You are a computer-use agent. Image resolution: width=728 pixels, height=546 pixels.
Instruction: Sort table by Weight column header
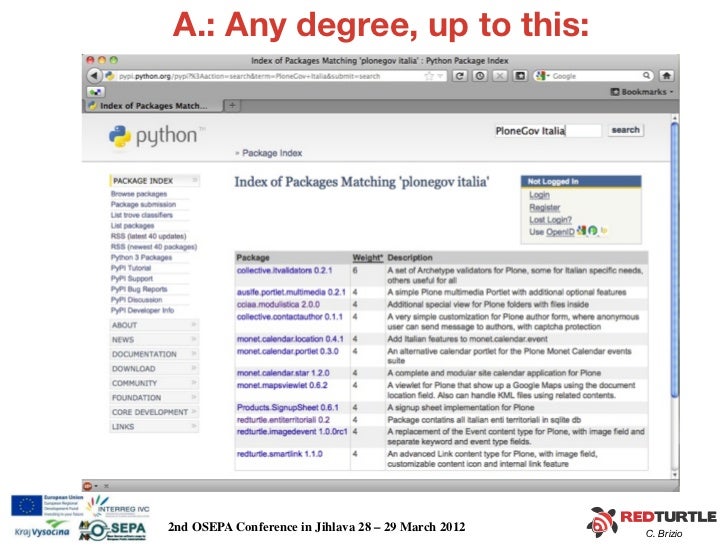(367, 258)
